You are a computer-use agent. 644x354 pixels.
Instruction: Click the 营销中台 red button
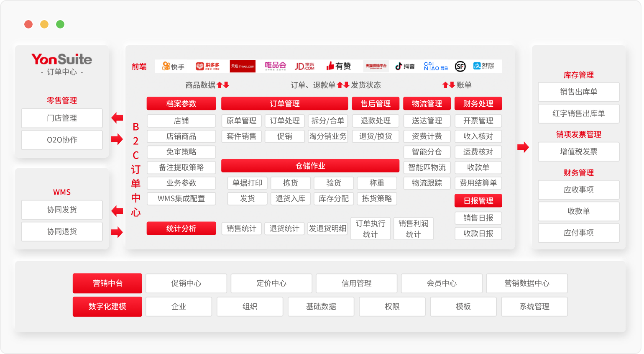(x=107, y=283)
